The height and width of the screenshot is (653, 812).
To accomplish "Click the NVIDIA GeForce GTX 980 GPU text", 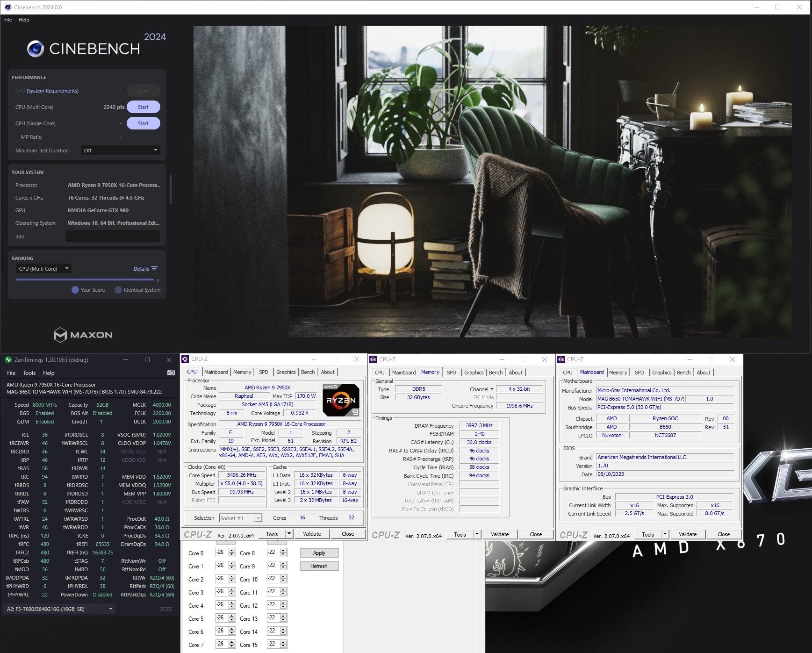I will [98, 210].
